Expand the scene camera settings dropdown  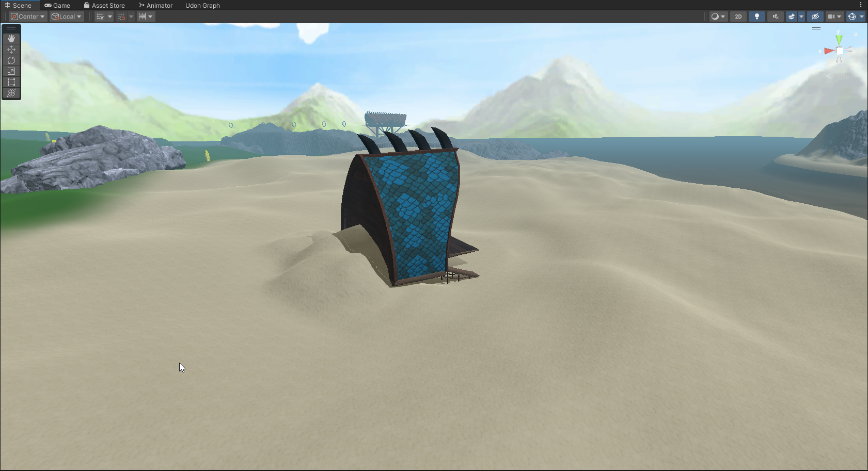839,17
